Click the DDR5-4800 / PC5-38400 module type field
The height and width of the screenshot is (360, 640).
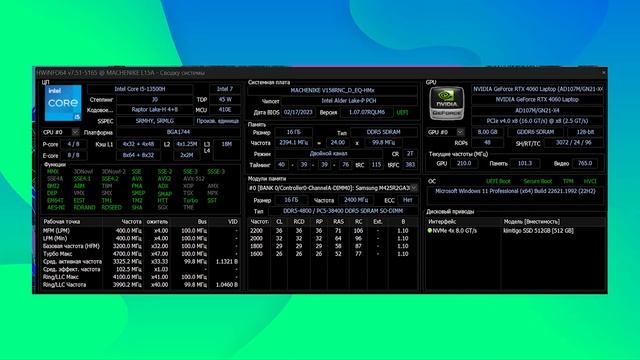pyautogui.click(x=343, y=211)
